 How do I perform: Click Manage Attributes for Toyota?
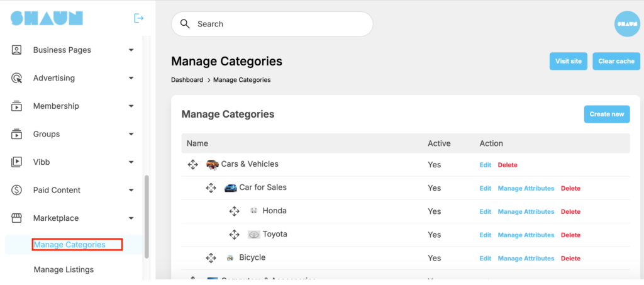pyautogui.click(x=526, y=235)
